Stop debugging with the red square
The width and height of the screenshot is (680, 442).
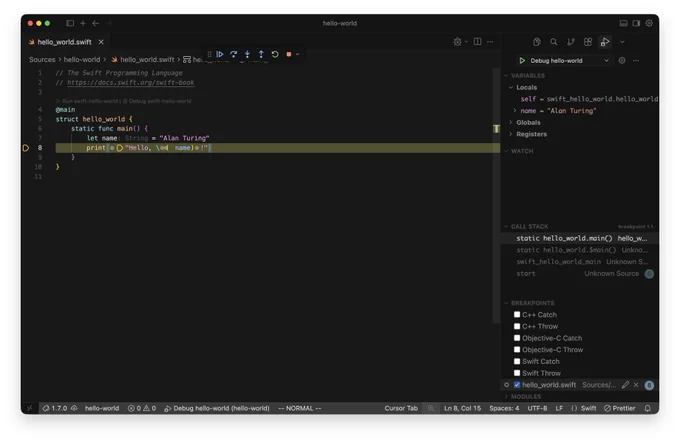click(x=289, y=54)
